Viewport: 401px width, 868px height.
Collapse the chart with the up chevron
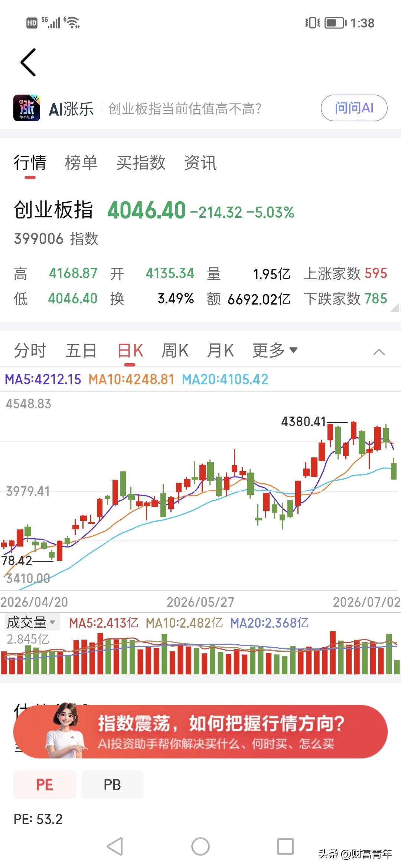coord(379,352)
